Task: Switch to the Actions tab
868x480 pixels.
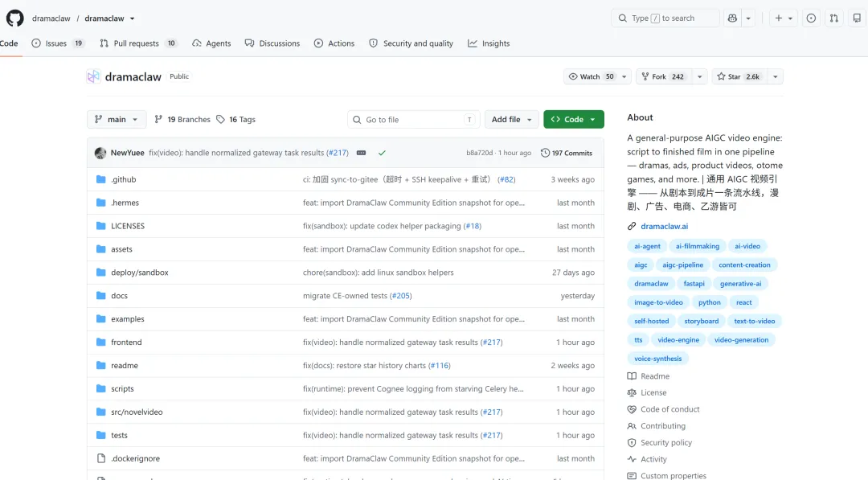Action: [334, 43]
